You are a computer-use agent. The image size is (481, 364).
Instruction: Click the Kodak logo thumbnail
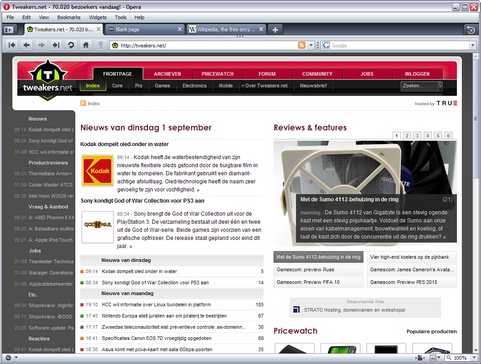coord(98,170)
